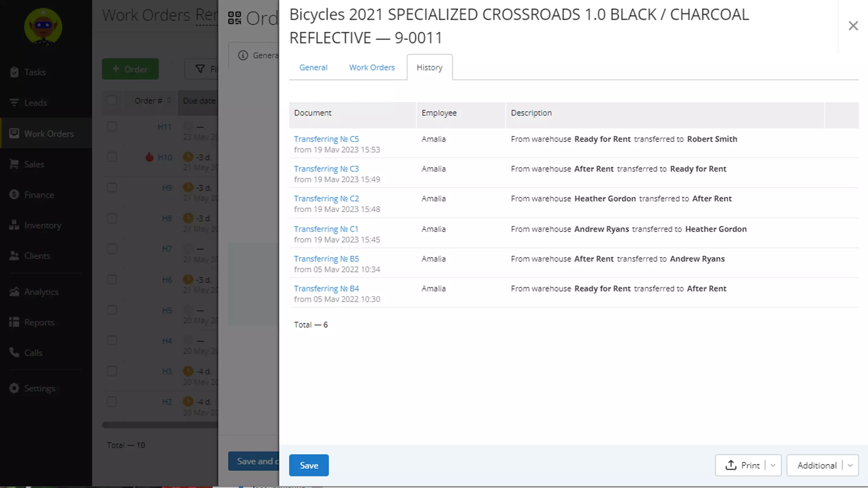Click the user avatar image
Screen dimensions: 868x488
click(43, 27)
